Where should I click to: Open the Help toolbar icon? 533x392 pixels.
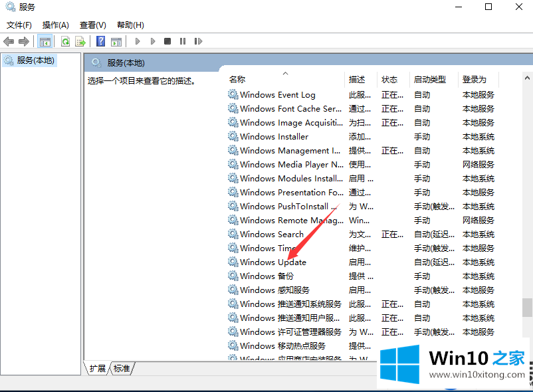click(x=100, y=41)
